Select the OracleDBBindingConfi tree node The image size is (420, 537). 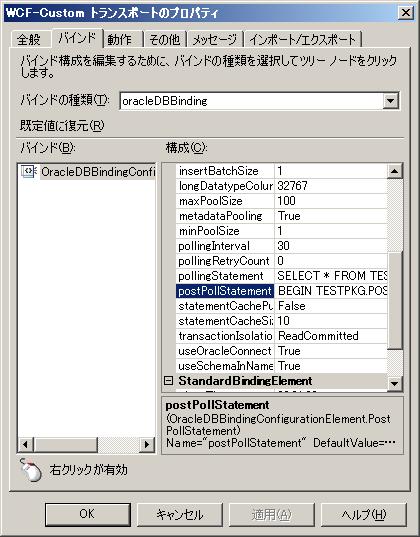click(x=98, y=172)
